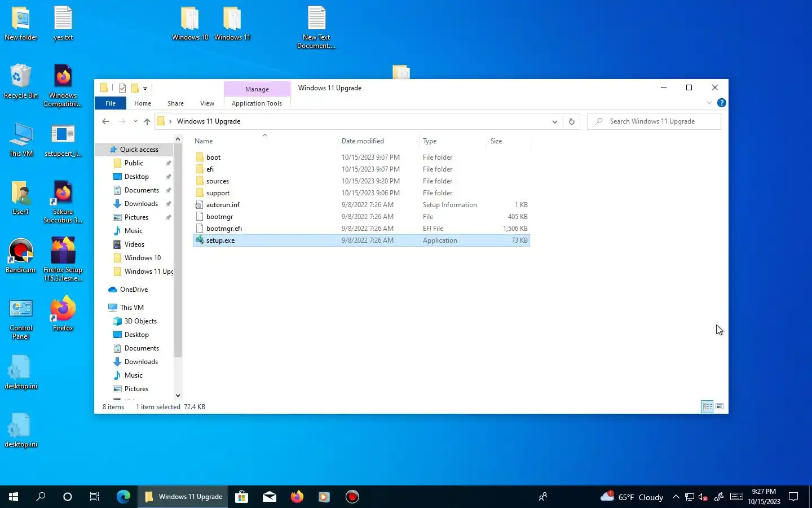812x508 pixels.
Task: Open pinned Pictures in Quick access
Action: 136,217
